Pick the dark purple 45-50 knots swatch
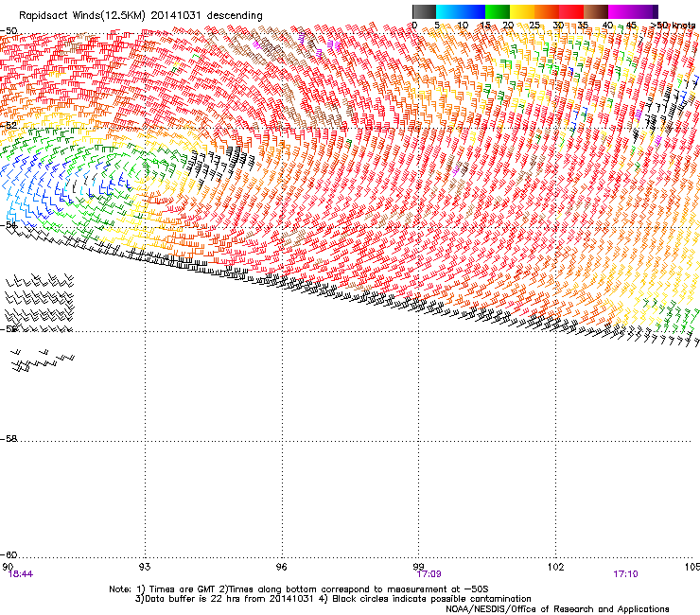This screenshot has width=700, height=615. click(x=645, y=11)
